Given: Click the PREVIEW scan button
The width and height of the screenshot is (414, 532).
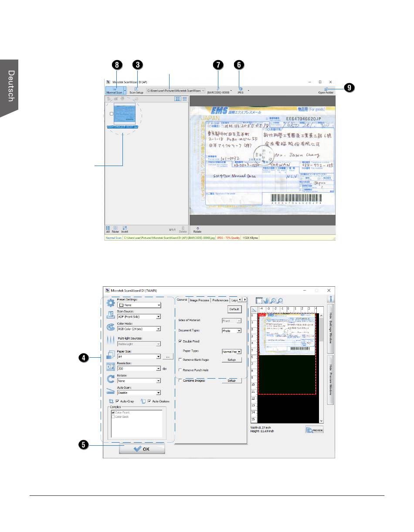Looking at the screenshot, I should 314,430.
